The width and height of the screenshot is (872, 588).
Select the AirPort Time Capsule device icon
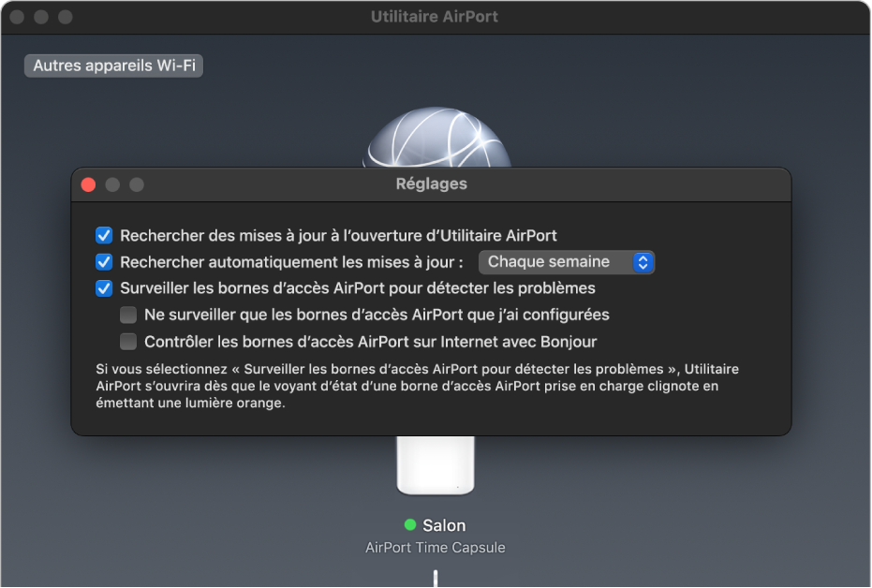coord(436,465)
